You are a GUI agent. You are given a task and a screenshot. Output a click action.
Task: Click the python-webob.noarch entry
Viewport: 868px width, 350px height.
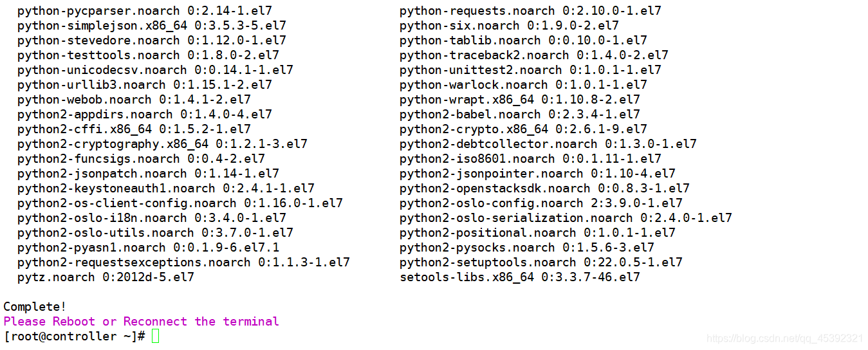point(134,100)
